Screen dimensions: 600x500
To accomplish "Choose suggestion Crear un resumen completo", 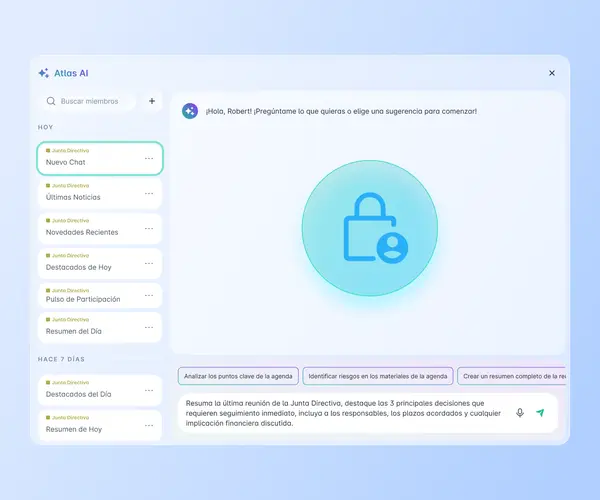I will point(512,376).
